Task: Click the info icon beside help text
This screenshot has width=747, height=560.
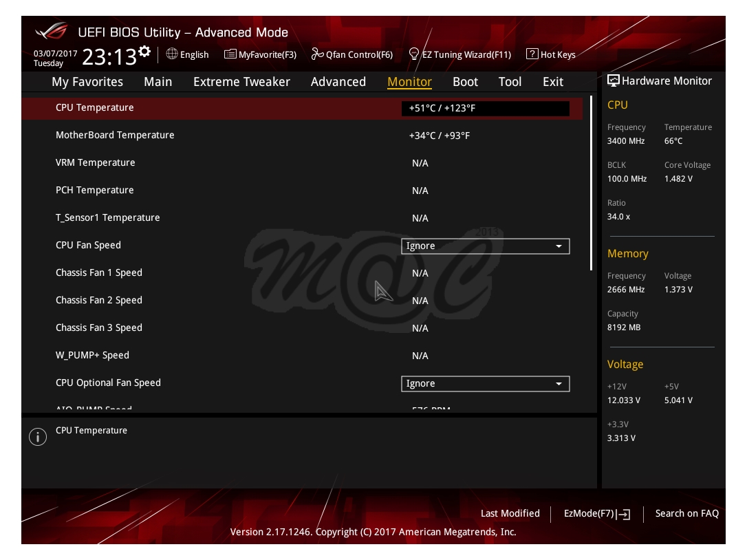Action: point(38,437)
